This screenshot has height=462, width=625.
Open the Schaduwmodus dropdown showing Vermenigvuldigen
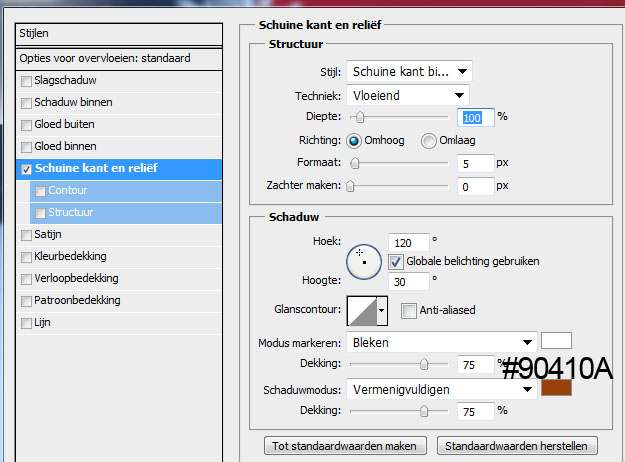pos(442,389)
